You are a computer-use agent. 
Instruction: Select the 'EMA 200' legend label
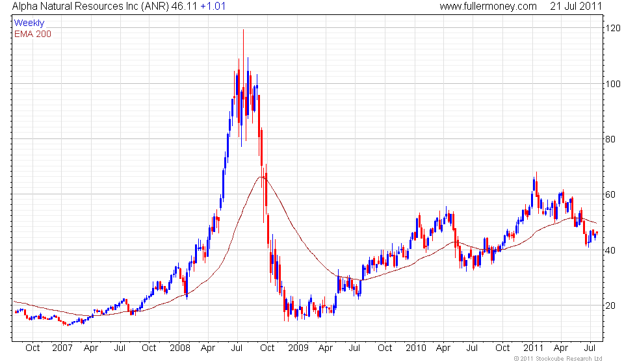(32, 34)
